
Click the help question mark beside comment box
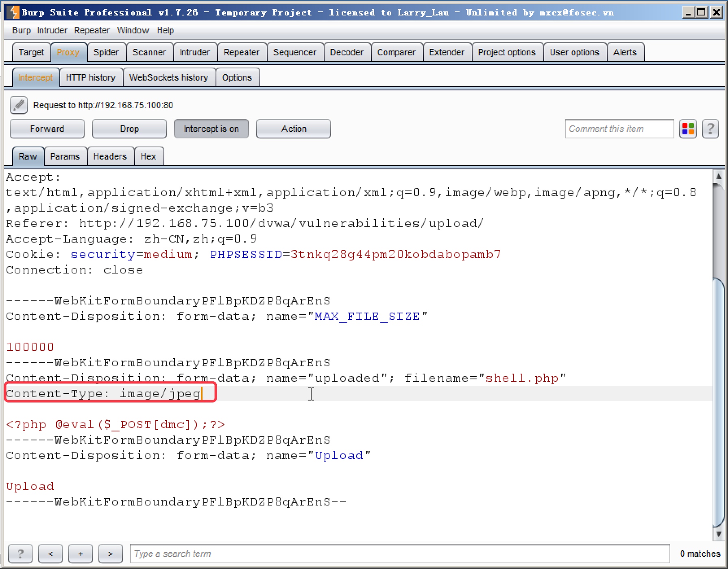(711, 129)
